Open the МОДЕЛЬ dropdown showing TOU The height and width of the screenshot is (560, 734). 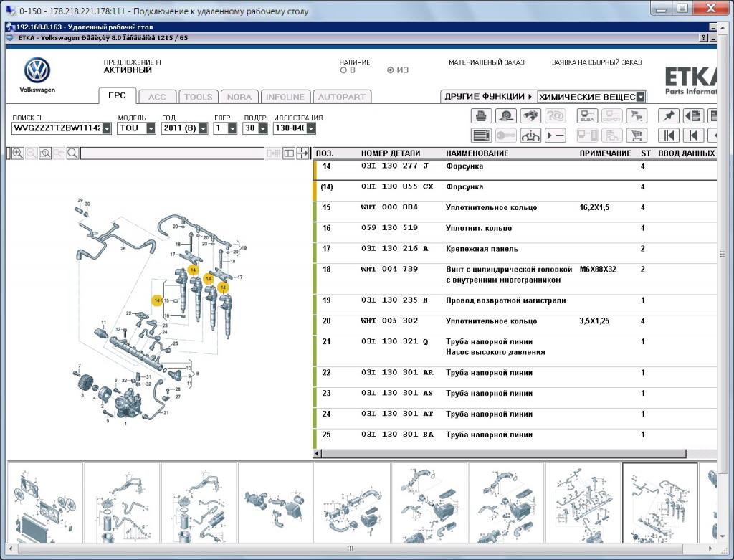point(151,128)
